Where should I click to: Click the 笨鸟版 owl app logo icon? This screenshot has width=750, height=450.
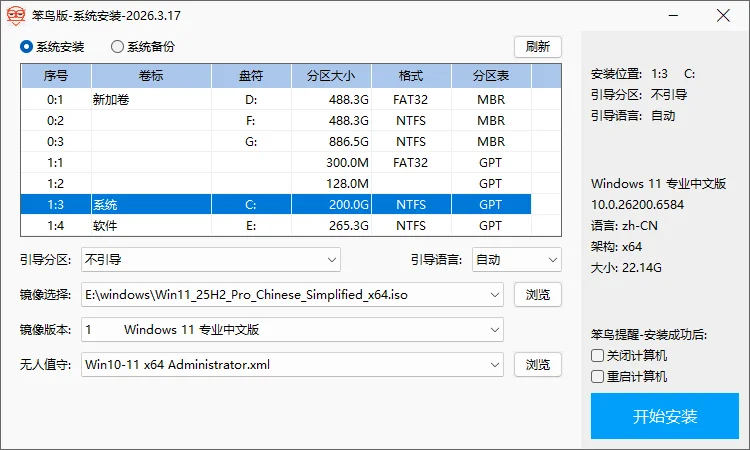(x=15, y=16)
